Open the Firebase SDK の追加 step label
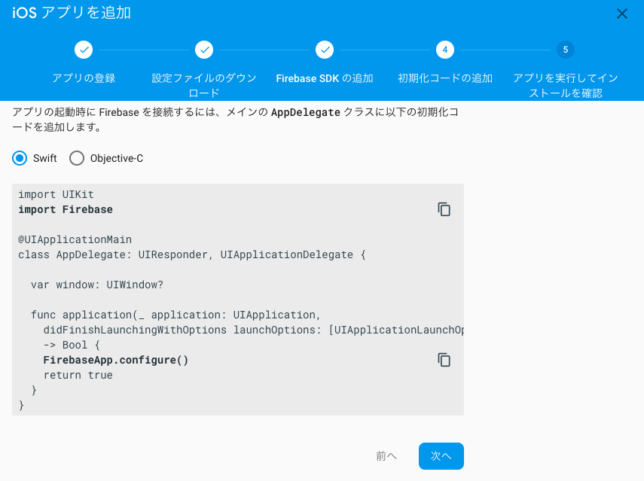644x481 pixels. (x=324, y=78)
